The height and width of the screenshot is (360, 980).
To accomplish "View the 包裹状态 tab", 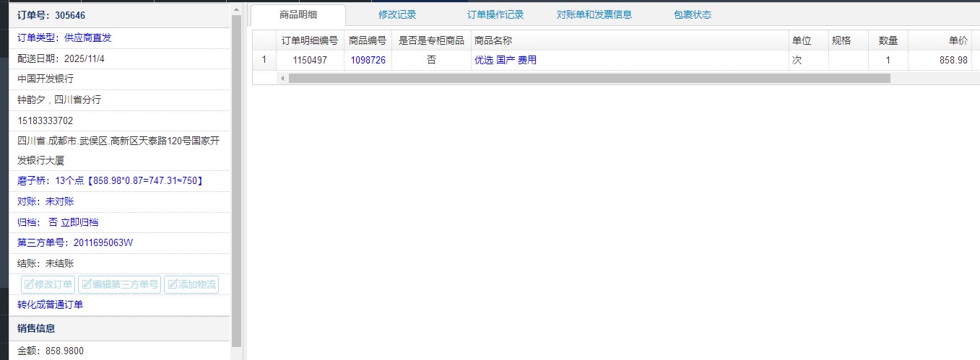I will tap(693, 14).
